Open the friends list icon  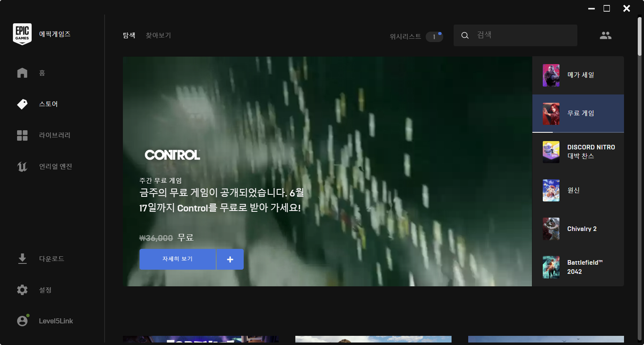pos(606,35)
